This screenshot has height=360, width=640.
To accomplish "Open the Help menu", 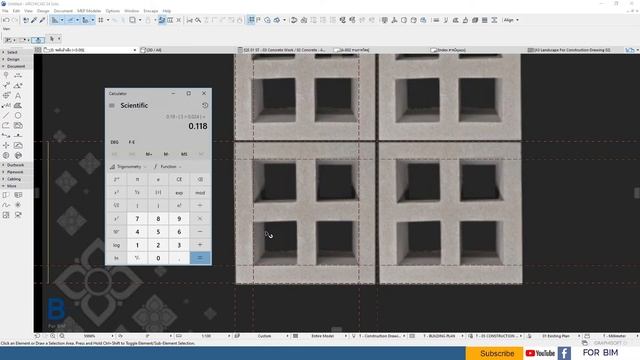I will pos(167,11).
